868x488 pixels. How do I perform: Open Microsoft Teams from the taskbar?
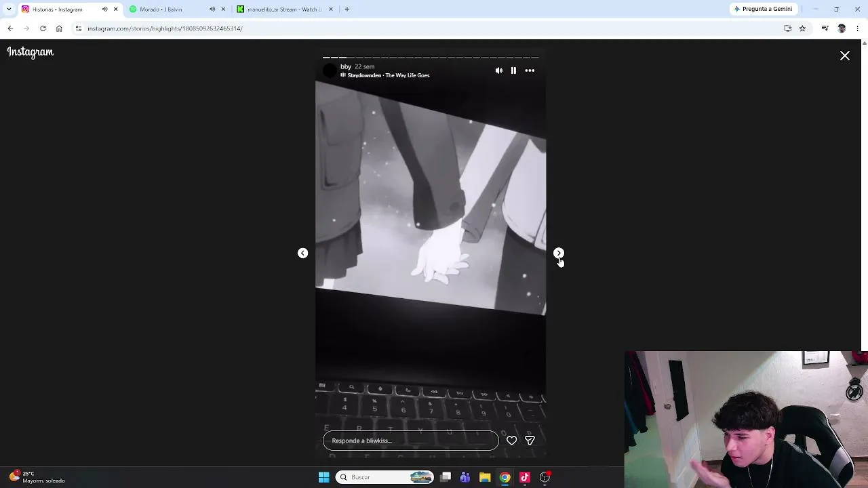tap(465, 477)
